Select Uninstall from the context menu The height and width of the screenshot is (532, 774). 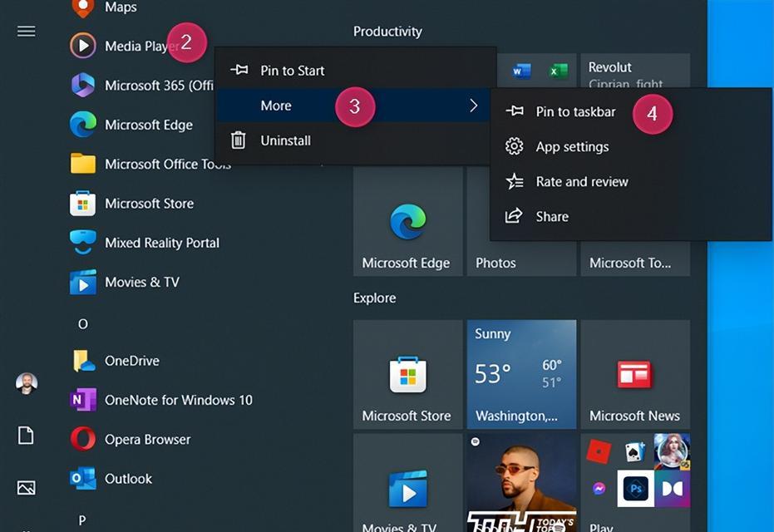point(353,140)
